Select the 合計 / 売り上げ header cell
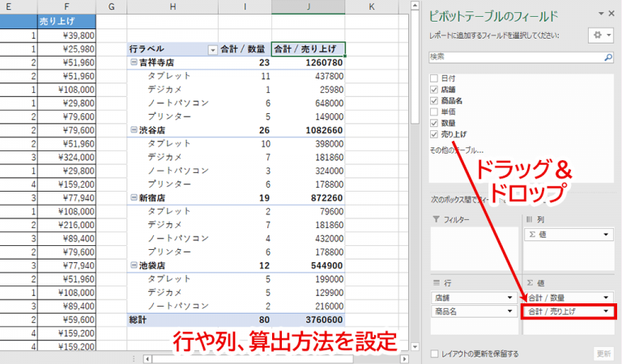Screen dimensions: 622x364 tap(309, 49)
